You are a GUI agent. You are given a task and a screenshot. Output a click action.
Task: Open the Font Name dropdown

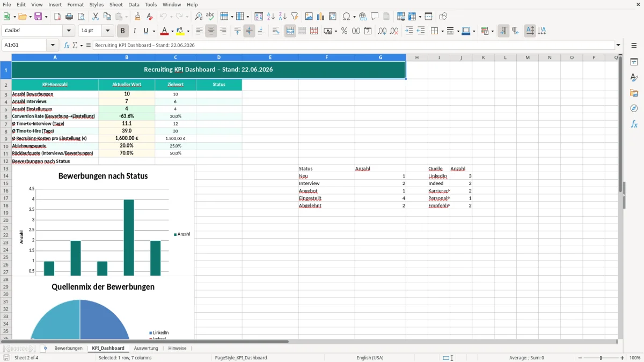[69, 31]
